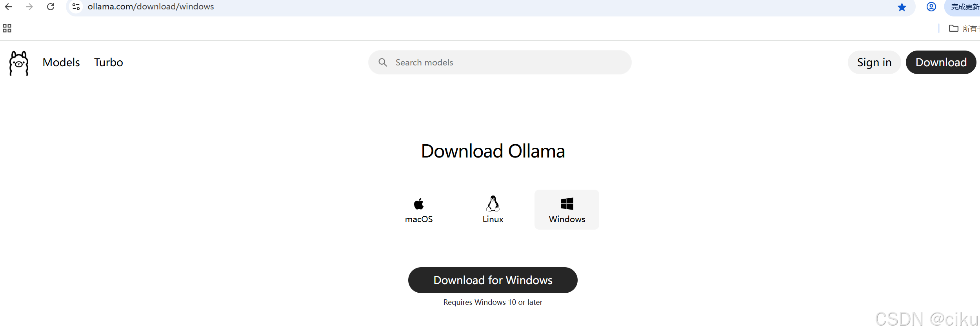Select the Linux penguin icon
The width and height of the screenshot is (980, 335).
pos(493,203)
